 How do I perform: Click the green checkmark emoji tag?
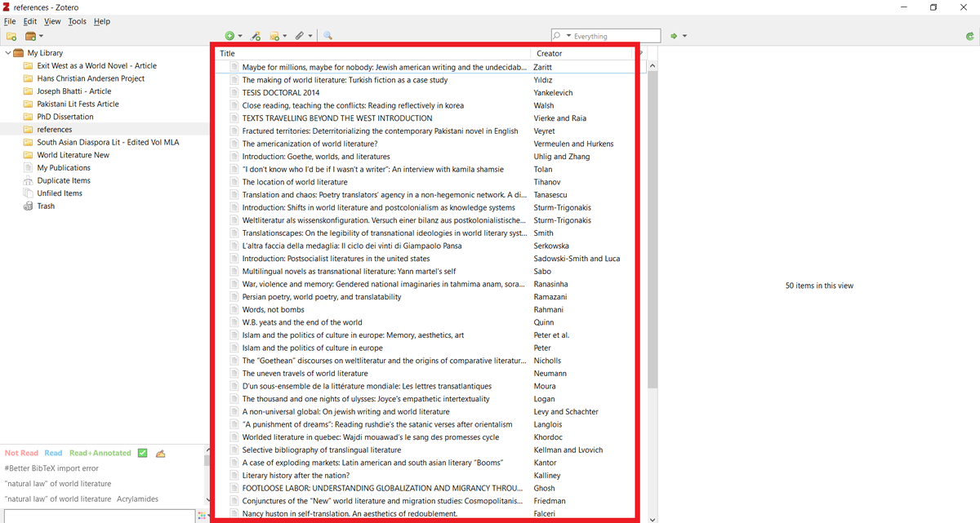(x=142, y=453)
